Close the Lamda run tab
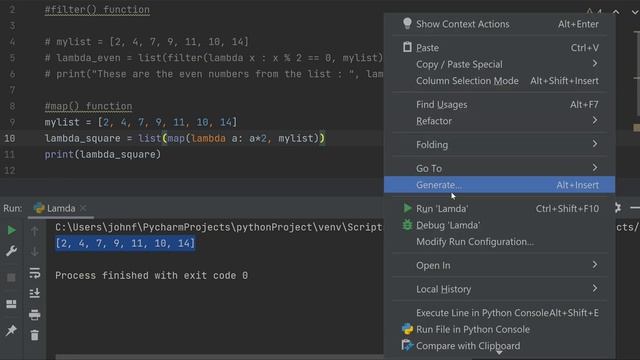640x360 pixels. [x=83, y=208]
